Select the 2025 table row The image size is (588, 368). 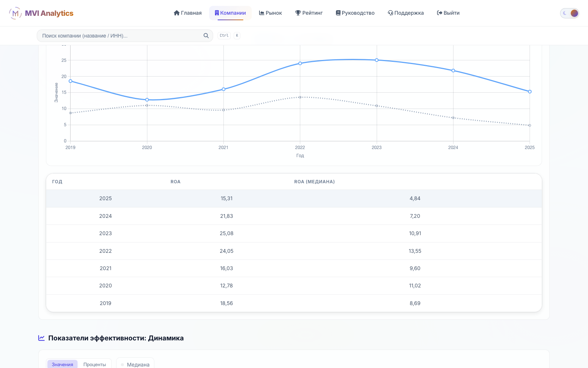[294, 198]
